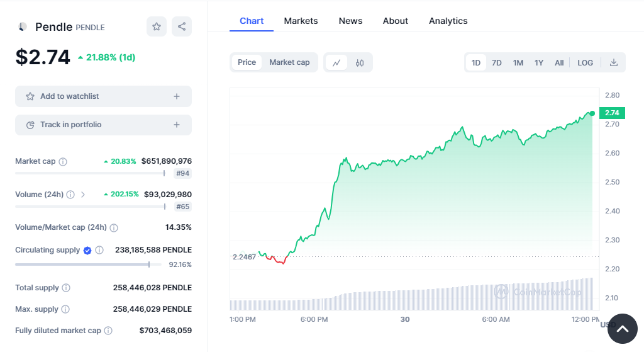Click the plus icon on Add to watchlist
Image resolution: width=644 pixels, height=352 pixels.
pos(177,96)
